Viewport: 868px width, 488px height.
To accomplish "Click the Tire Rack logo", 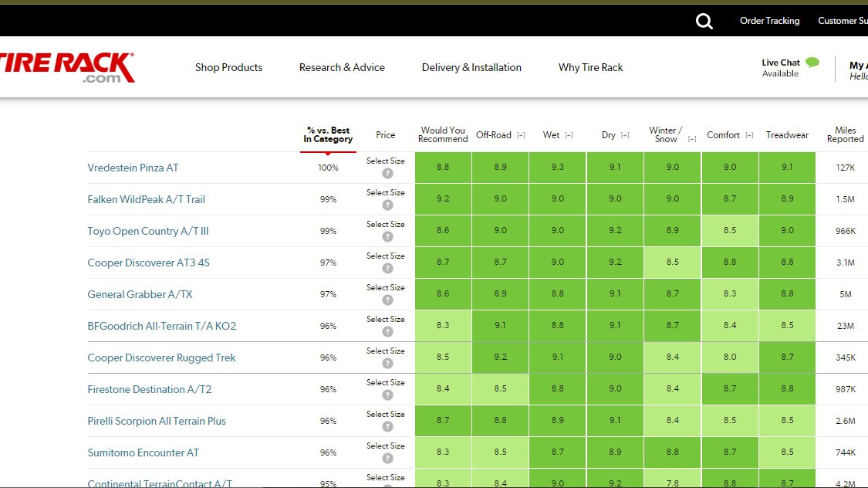I will click(x=67, y=68).
